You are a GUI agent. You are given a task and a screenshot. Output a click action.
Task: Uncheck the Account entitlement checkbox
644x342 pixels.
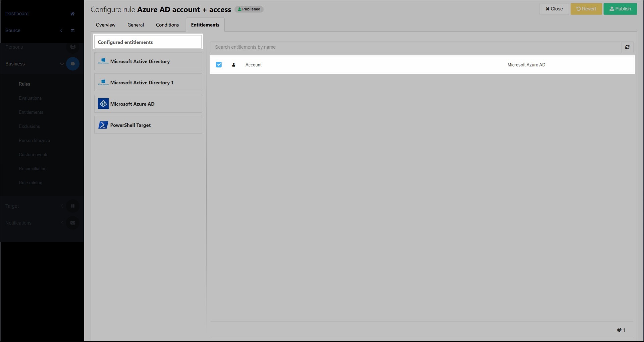(x=219, y=65)
